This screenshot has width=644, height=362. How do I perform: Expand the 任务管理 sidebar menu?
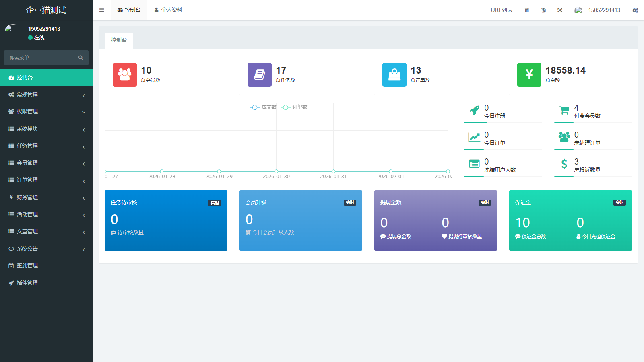[46, 146]
